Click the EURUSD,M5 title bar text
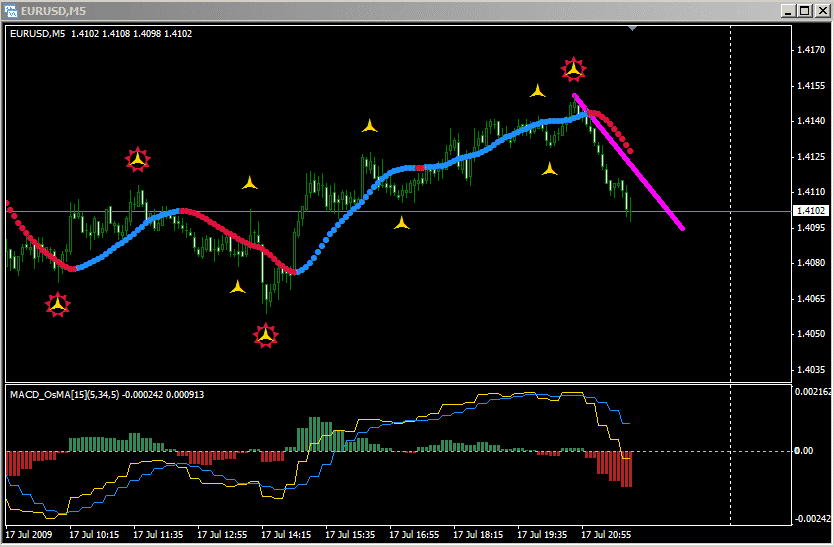Viewport: 834px width, 547px height. (53, 11)
